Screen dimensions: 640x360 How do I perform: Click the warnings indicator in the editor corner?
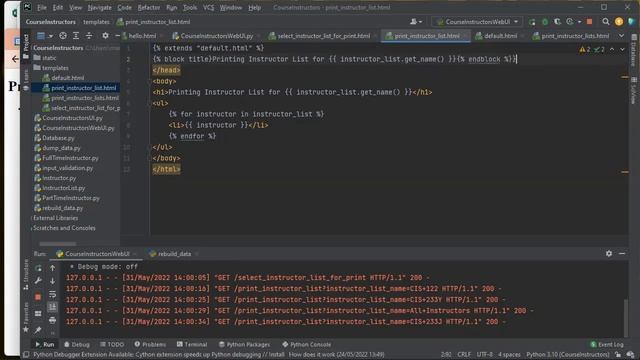(585, 49)
